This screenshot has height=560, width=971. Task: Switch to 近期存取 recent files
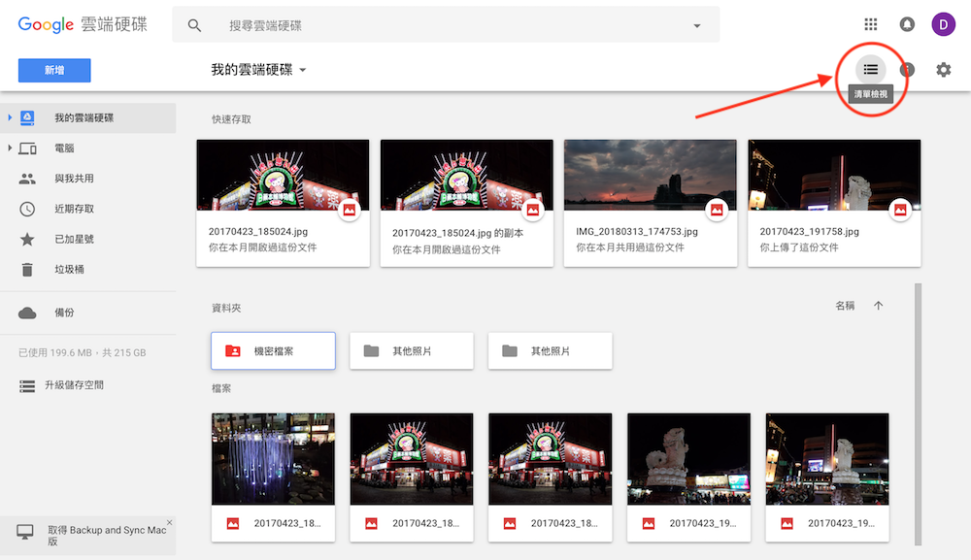61,209
